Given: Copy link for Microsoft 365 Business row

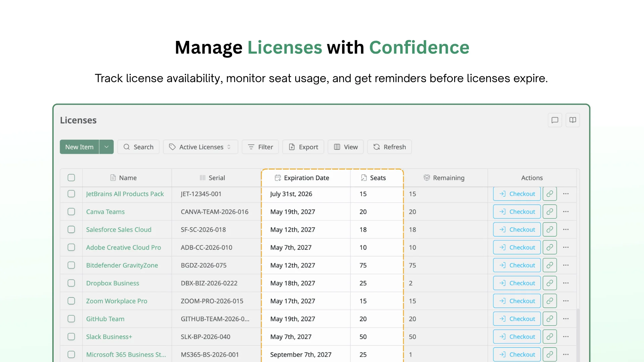Looking at the screenshot, I should (550, 355).
